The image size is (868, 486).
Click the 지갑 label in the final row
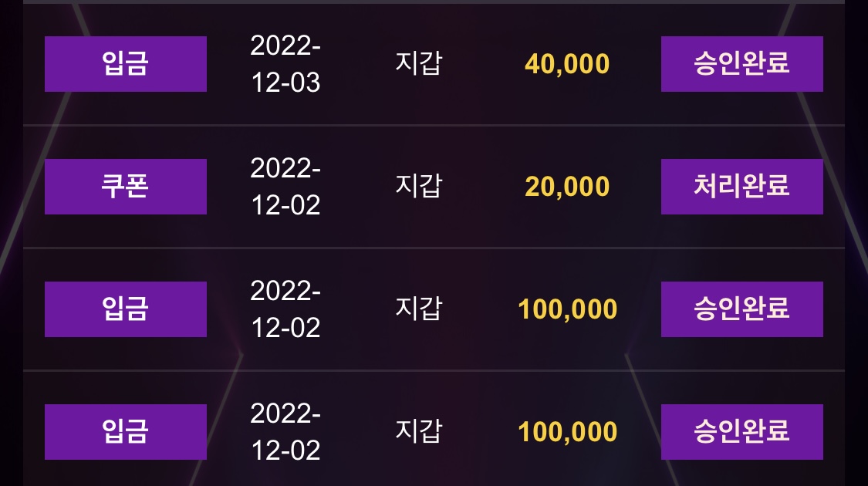[x=418, y=431]
